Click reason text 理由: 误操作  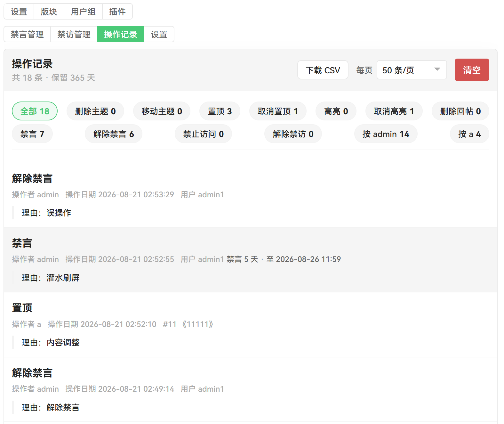click(x=46, y=213)
